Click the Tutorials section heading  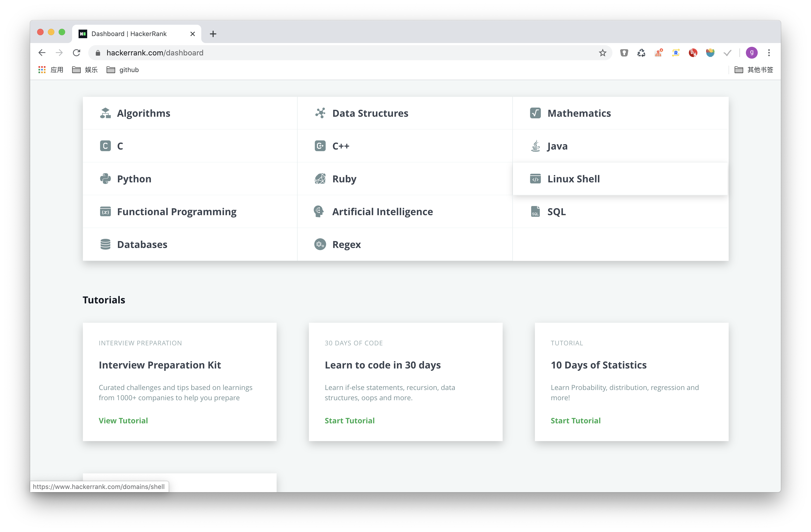(x=104, y=300)
